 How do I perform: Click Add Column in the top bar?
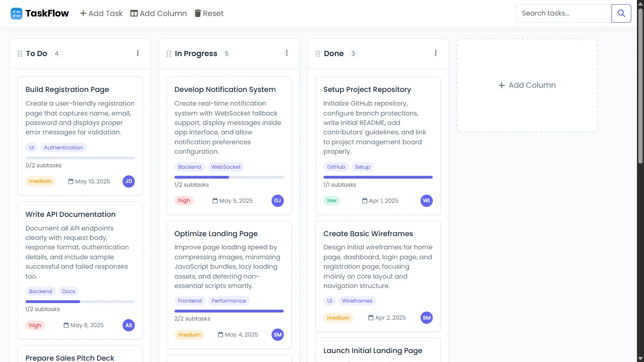[x=158, y=13]
